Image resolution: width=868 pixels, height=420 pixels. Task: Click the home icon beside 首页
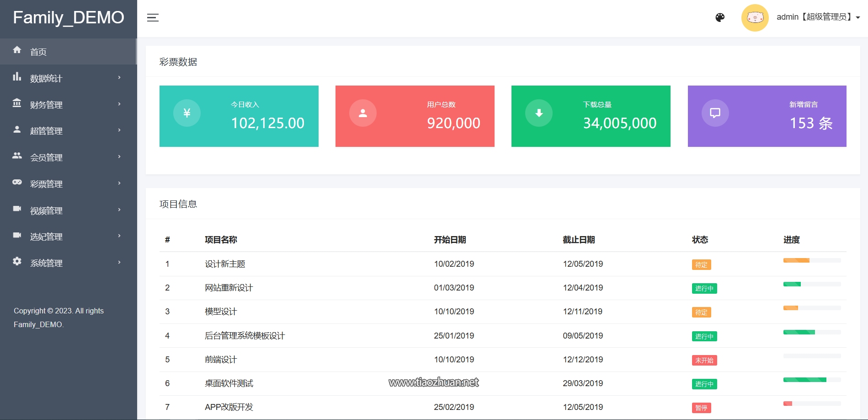pos(17,50)
